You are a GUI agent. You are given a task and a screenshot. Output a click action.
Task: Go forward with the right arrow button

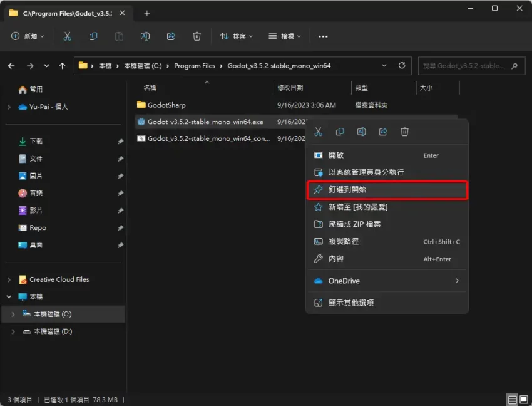[30, 66]
